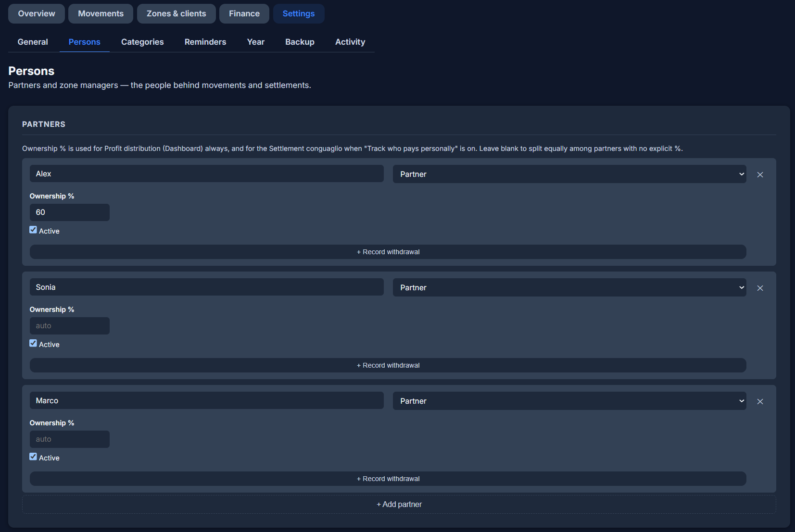Edit the Sonia name field
Viewport: 795px width, 532px height.
207,287
